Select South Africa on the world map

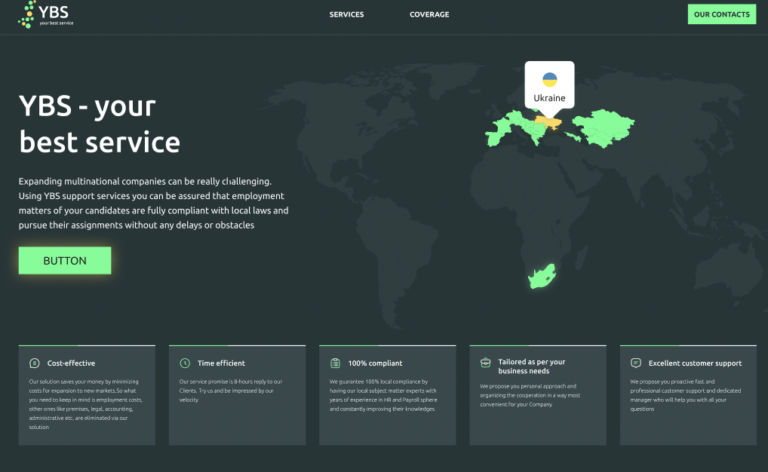pyautogui.click(x=541, y=276)
